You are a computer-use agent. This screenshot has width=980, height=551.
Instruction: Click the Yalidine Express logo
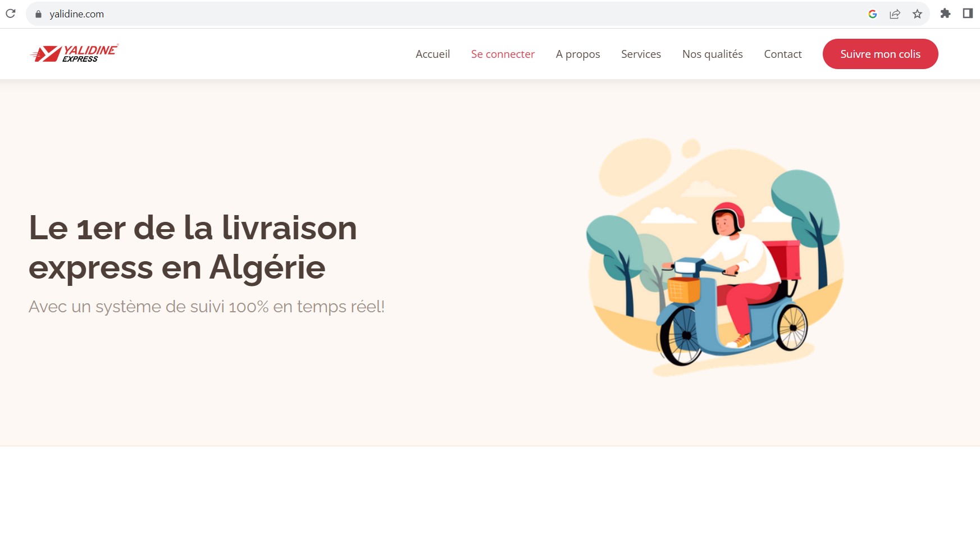click(x=74, y=53)
